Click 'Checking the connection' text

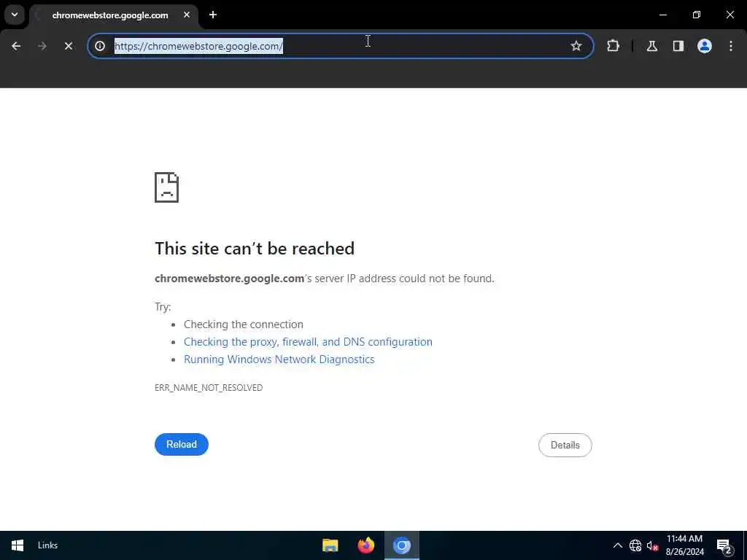(x=244, y=324)
